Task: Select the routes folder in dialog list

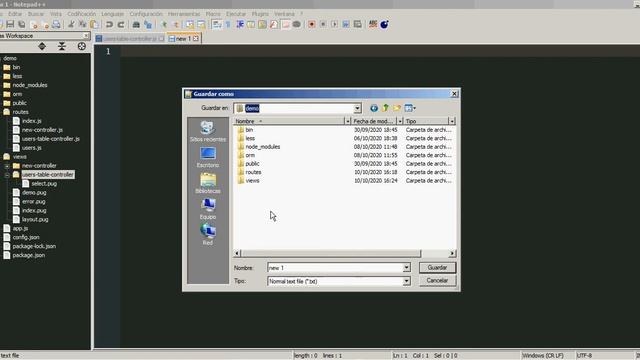Action: tap(253, 172)
